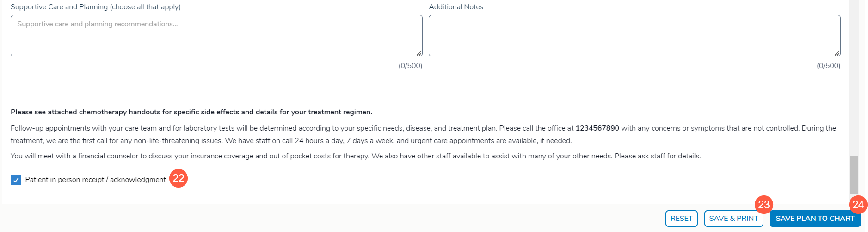Click the bold chemotherapy handouts notice text
Viewport: 868px width, 232px height.
pos(191,112)
